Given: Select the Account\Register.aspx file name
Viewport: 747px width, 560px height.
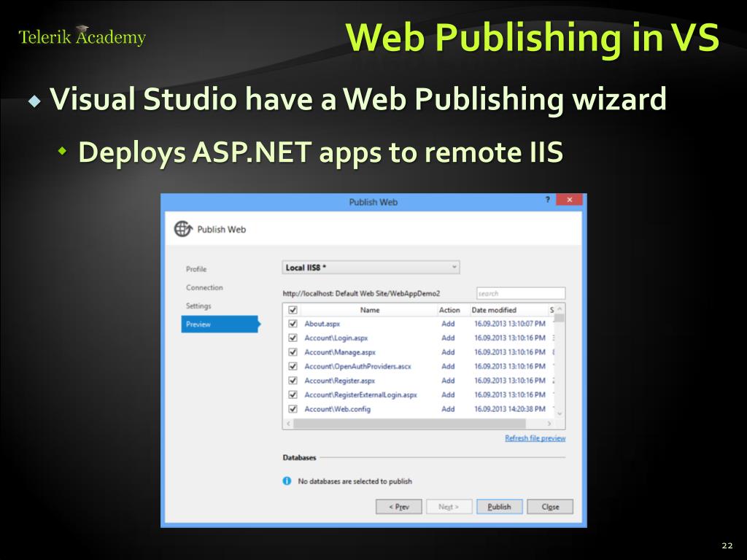Looking at the screenshot, I should pos(339,381).
